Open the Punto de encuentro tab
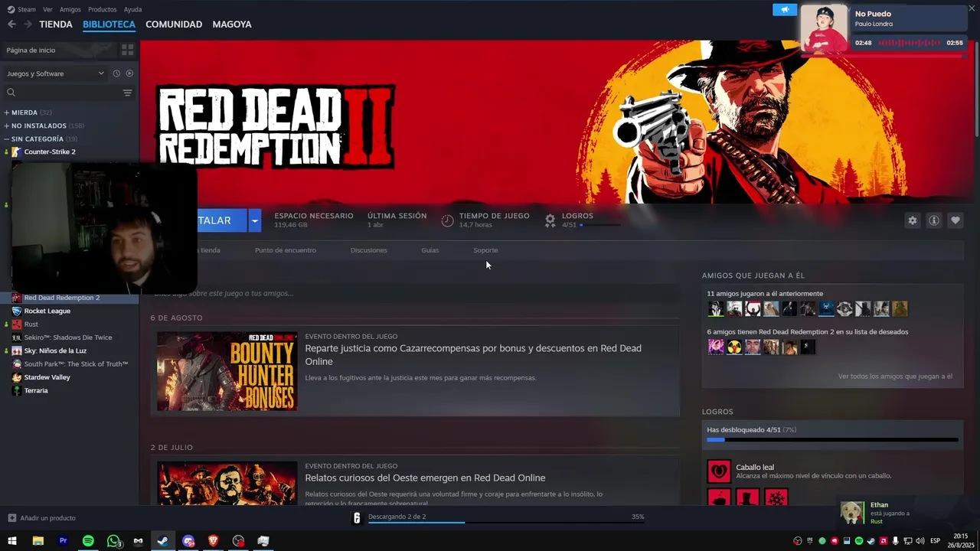 pos(285,250)
